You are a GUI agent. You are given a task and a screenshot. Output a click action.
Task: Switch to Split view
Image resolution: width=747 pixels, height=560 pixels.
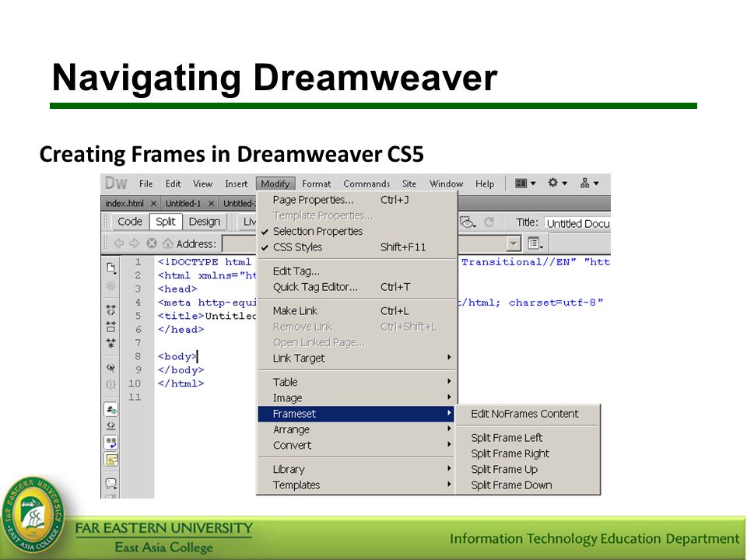(165, 222)
